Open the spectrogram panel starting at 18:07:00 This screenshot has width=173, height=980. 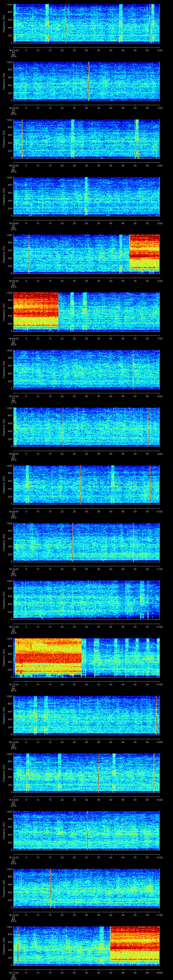point(86,369)
